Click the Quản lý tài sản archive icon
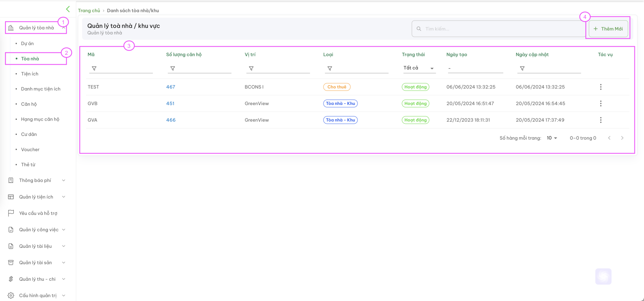Viewport: 644px width, 301px height. 11,263
